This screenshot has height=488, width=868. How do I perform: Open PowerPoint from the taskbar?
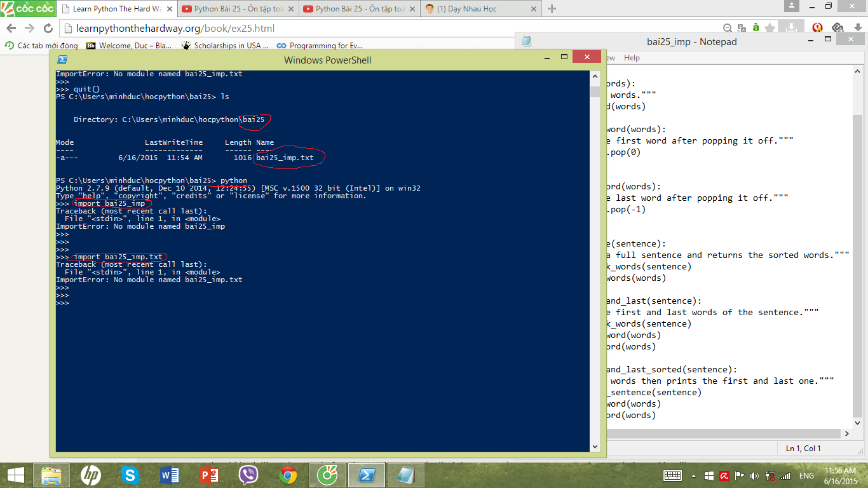[209, 475]
